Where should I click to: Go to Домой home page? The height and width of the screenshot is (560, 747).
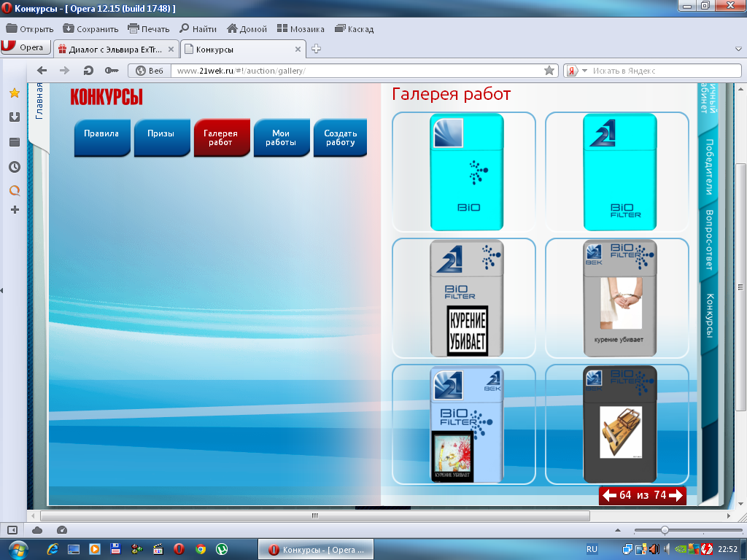tap(247, 29)
